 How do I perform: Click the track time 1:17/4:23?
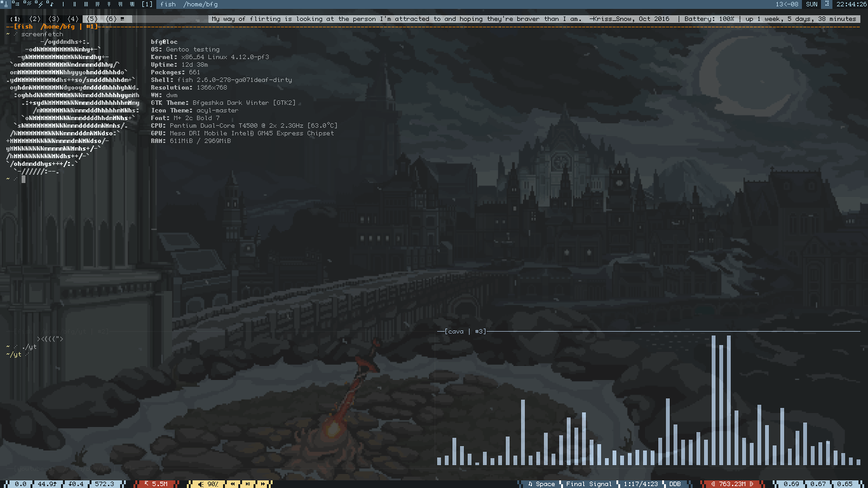640,484
